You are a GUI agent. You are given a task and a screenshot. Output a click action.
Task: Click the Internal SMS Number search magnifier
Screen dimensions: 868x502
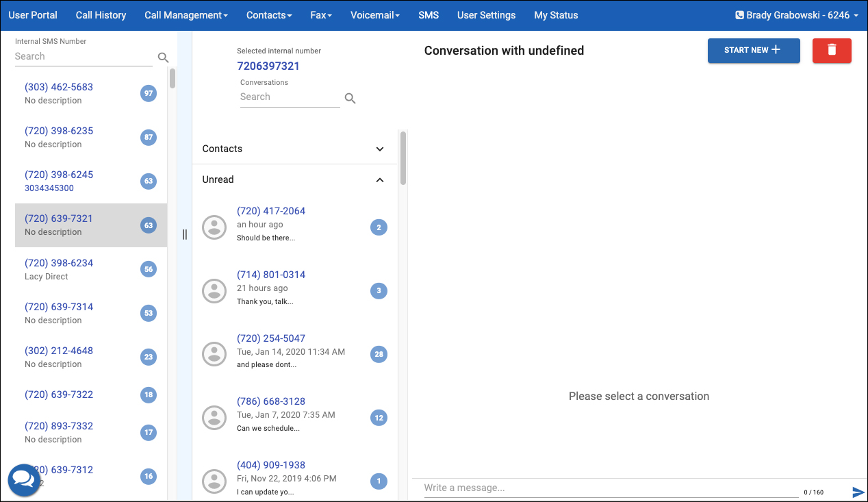(163, 58)
